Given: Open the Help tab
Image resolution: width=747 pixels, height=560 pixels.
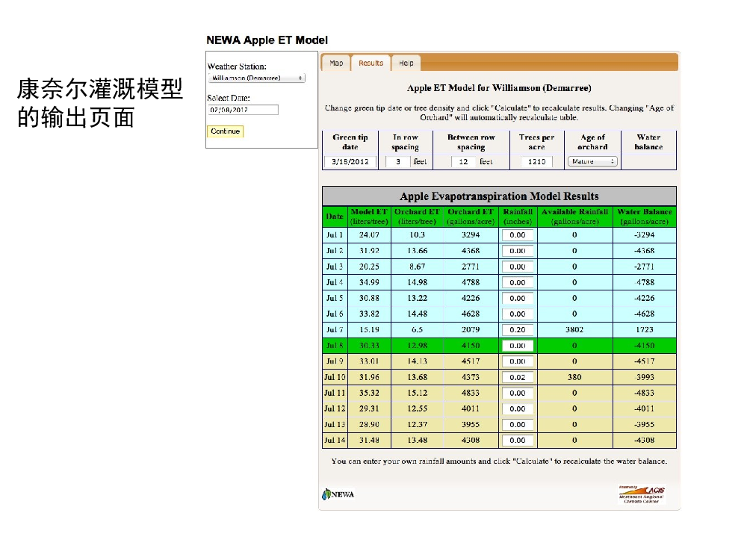Looking at the screenshot, I should coord(406,63).
